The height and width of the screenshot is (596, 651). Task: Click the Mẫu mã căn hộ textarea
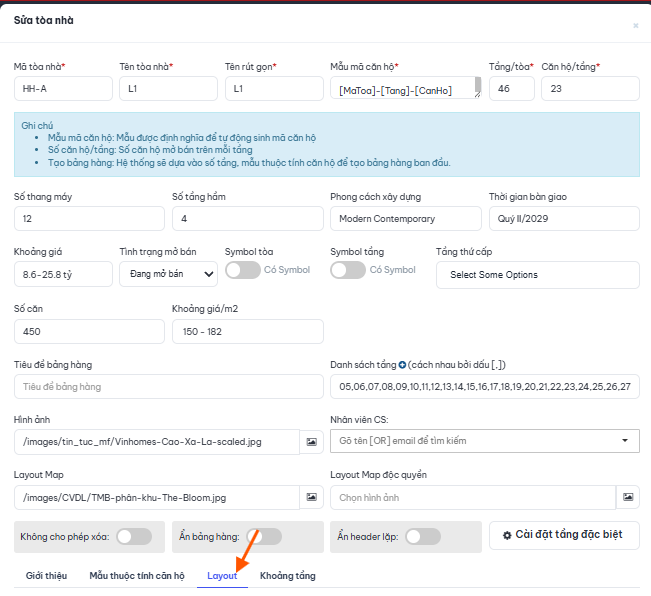[406, 88]
